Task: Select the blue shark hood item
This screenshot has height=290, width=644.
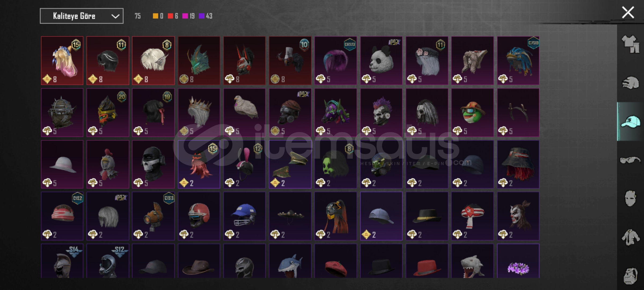Action: tap(290, 261)
